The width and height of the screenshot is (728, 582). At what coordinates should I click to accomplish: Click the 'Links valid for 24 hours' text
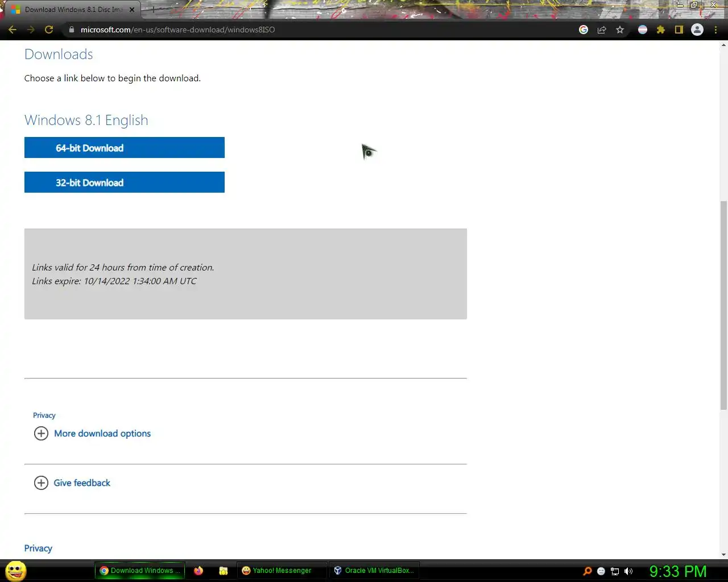(123, 268)
